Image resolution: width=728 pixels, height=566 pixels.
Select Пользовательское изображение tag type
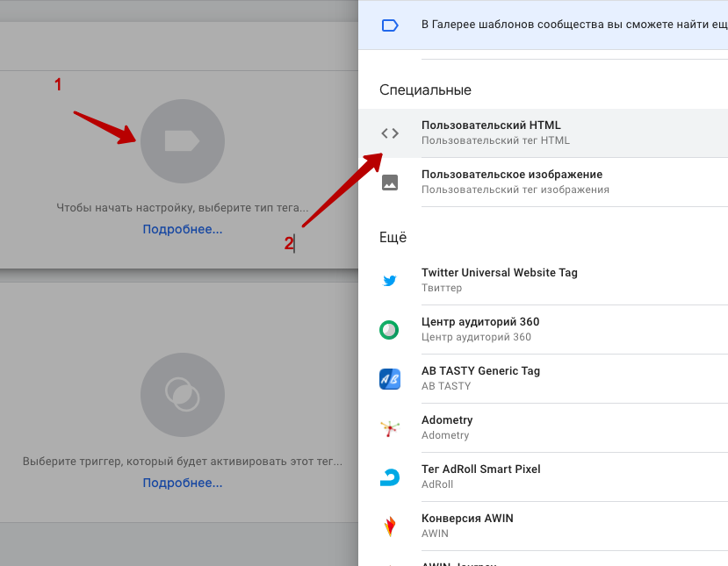pyautogui.click(x=511, y=175)
